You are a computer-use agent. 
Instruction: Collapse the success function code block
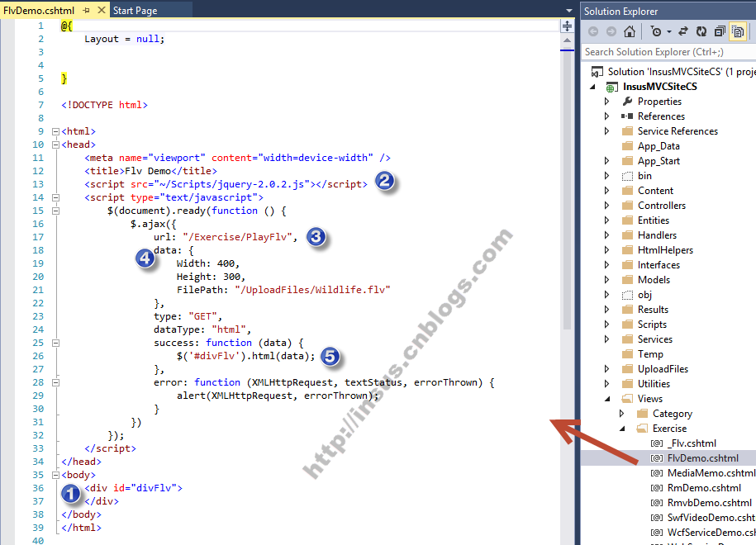coord(55,343)
